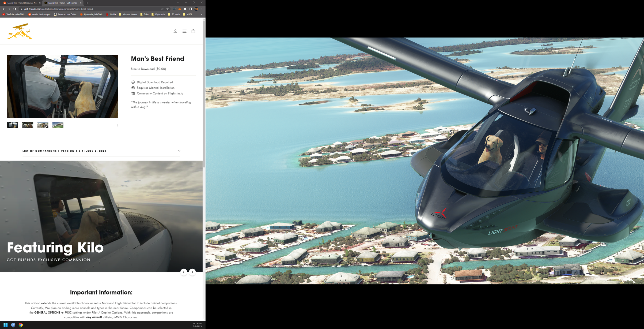Image resolution: width=644 pixels, height=329 pixels.
Task: Click the browser forward arrow
Action: click(9, 9)
